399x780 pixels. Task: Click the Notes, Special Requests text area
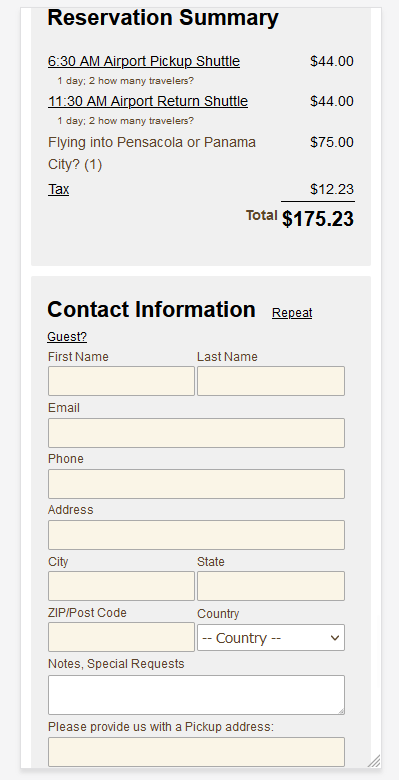pyautogui.click(x=196, y=695)
